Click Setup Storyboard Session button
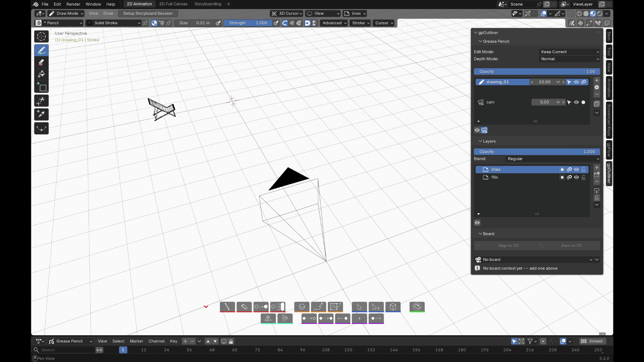 pyautogui.click(x=148, y=13)
